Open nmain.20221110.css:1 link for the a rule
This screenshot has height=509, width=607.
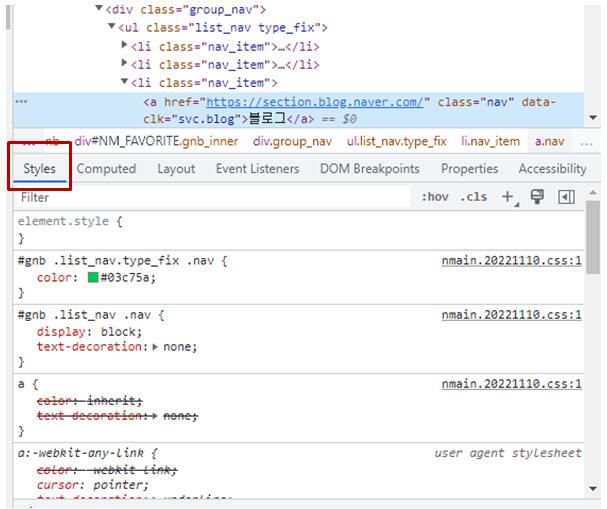pos(511,384)
